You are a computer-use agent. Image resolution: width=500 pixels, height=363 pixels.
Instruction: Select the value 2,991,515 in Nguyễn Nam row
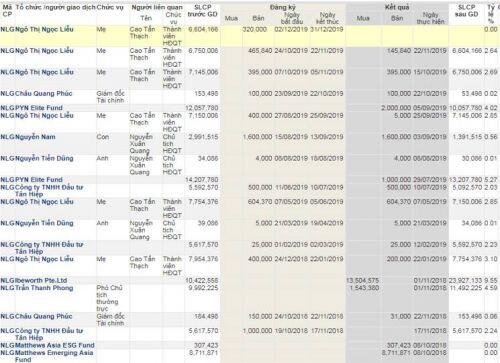click(x=203, y=137)
